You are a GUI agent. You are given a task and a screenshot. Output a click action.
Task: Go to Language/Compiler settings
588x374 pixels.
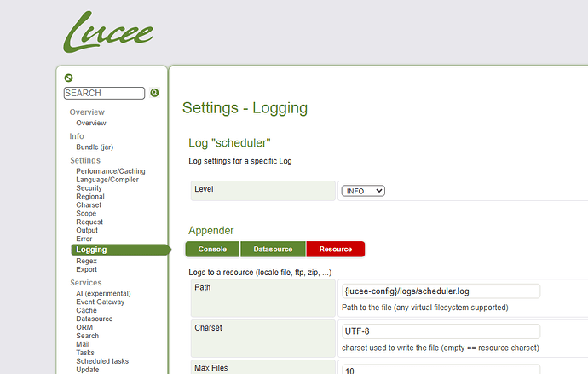pos(107,180)
